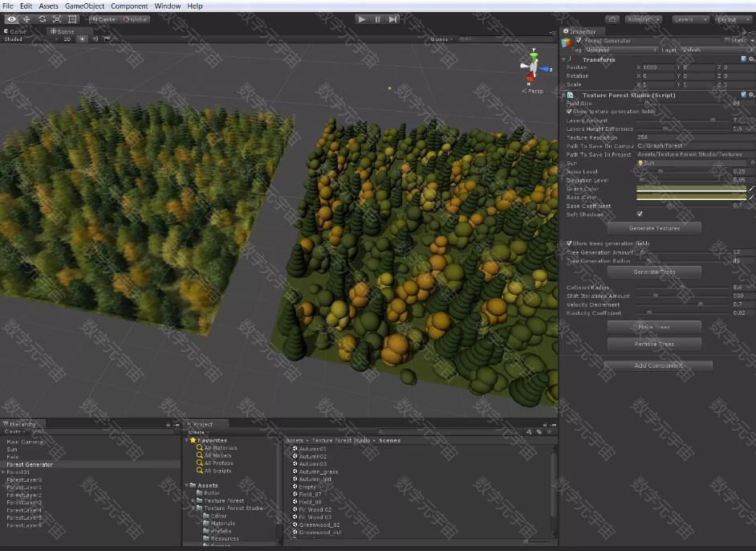
Task: Open the Transform component gear menu
Action: point(750,59)
